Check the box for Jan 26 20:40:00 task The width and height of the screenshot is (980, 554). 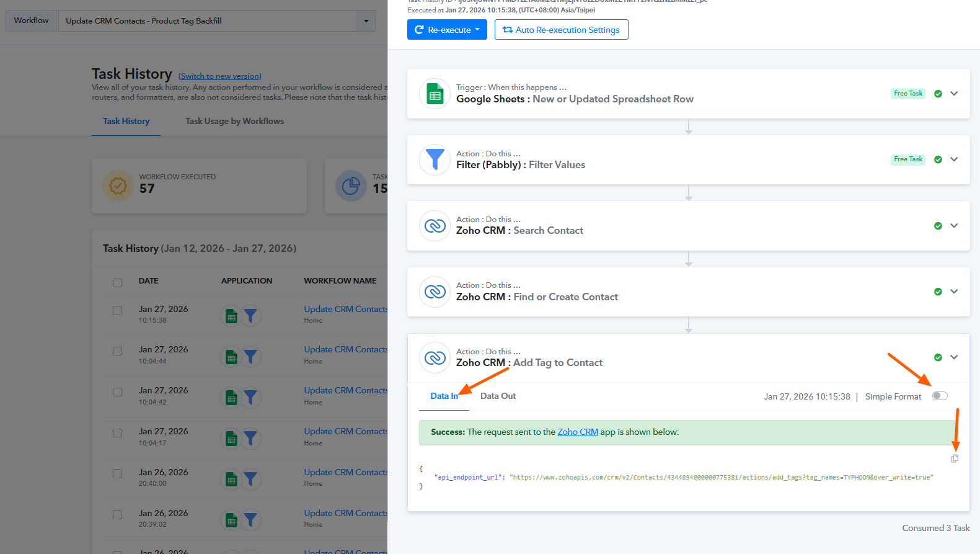click(117, 473)
